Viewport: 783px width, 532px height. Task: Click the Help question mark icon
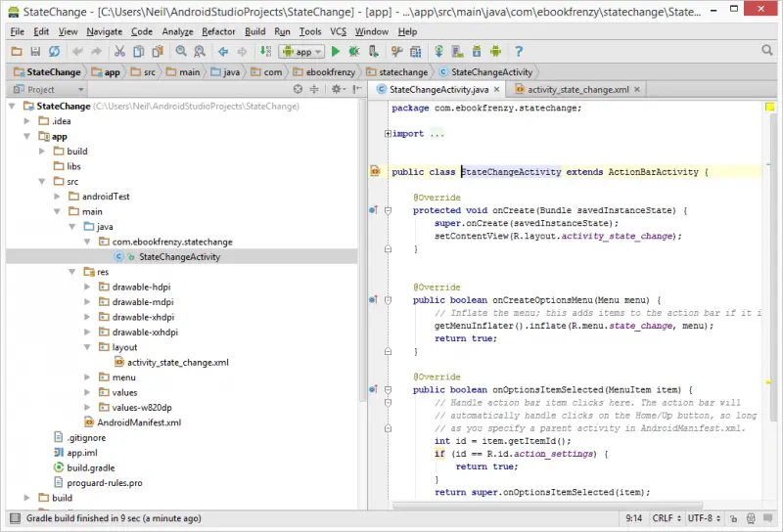click(519, 52)
